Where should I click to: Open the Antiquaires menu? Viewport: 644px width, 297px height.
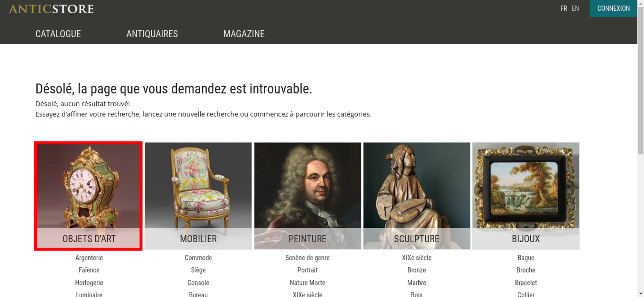[x=152, y=34]
